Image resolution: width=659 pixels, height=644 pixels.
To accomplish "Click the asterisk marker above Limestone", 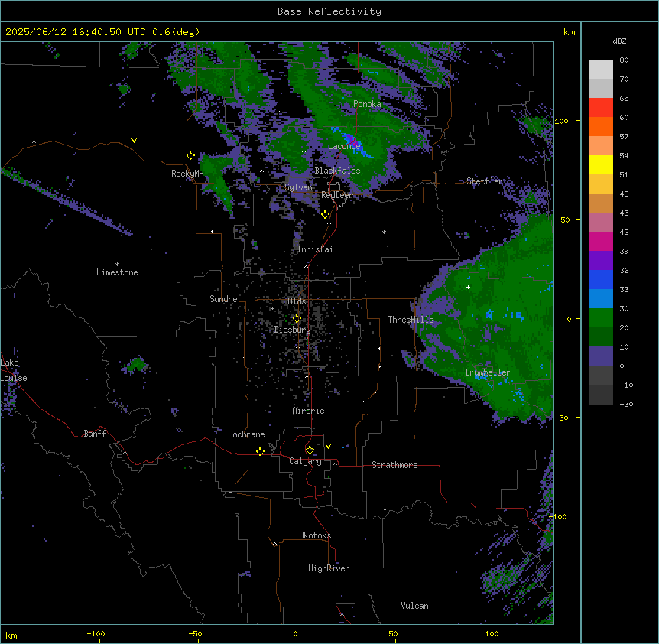I will pos(117,265).
